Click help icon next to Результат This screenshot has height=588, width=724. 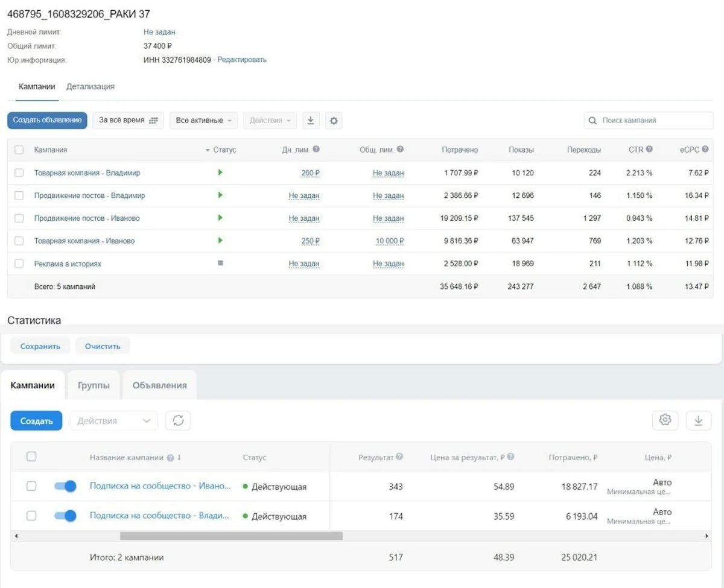(x=399, y=457)
